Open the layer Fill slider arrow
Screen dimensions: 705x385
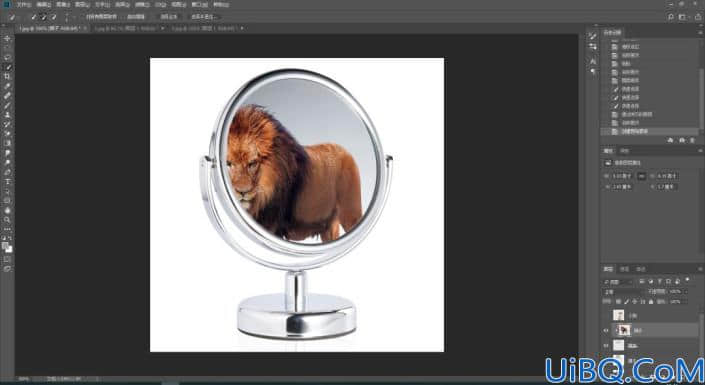click(x=685, y=302)
